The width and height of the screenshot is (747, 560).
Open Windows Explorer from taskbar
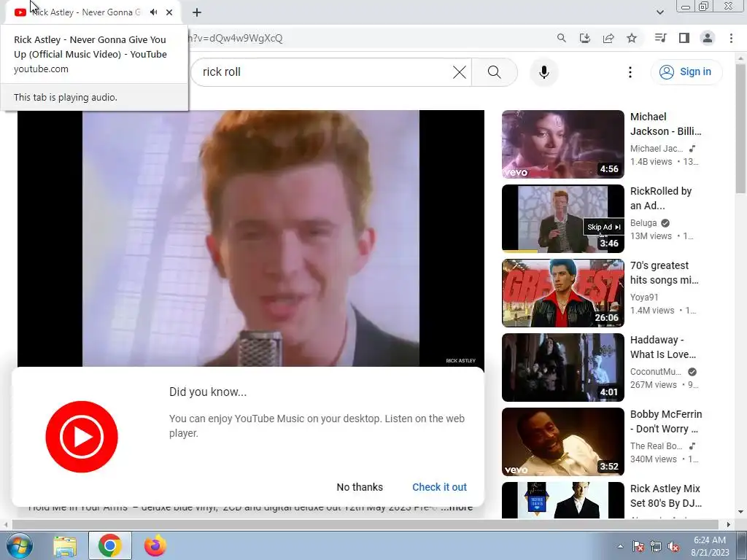point(65,545)
